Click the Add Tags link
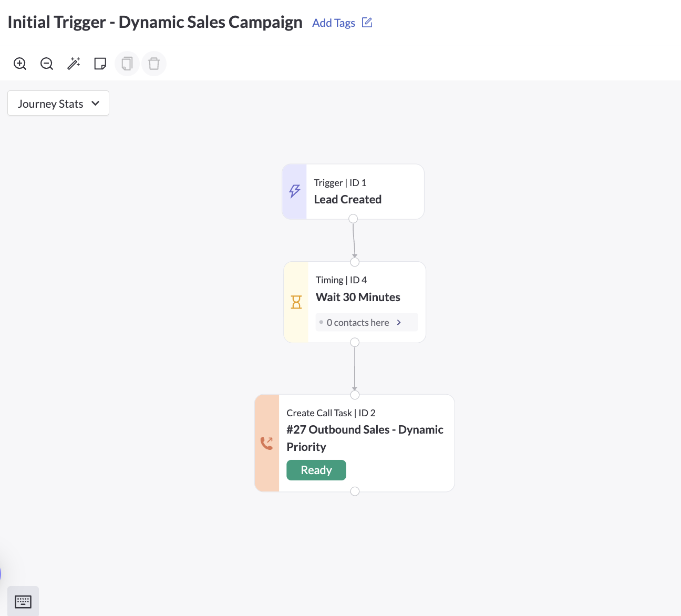This screenshot has width=681, height=616. (x=334, y=23)
